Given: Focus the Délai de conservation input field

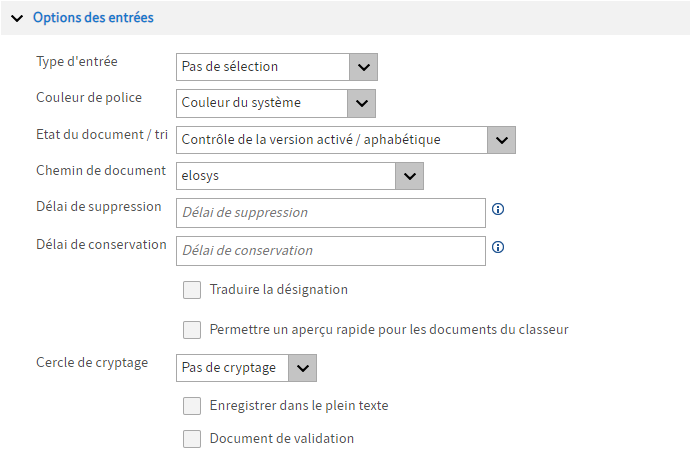Looking at the screenshot, I should pos(331,251).
